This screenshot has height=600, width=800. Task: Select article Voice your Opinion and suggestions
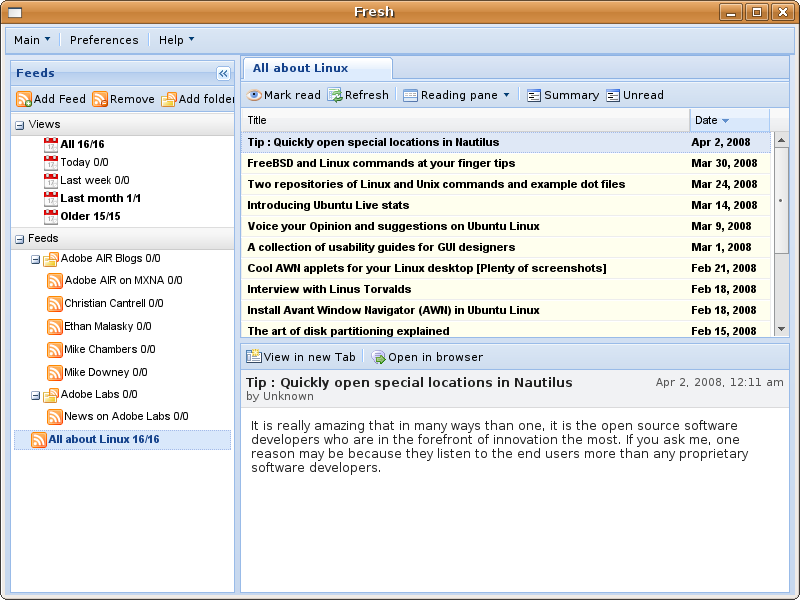[506, 226]
